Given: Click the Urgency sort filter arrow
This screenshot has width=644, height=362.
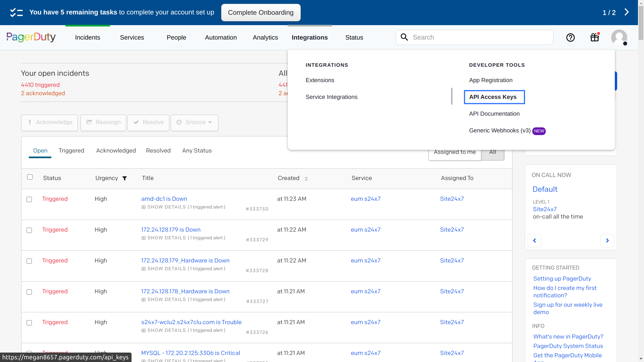Looking at the screenshot, I should 124,178.
